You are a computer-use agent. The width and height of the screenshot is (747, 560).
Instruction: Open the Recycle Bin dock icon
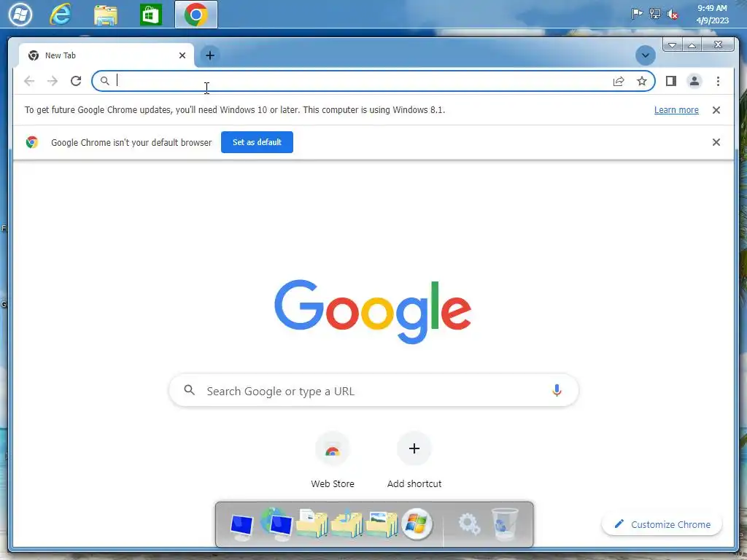505,524
